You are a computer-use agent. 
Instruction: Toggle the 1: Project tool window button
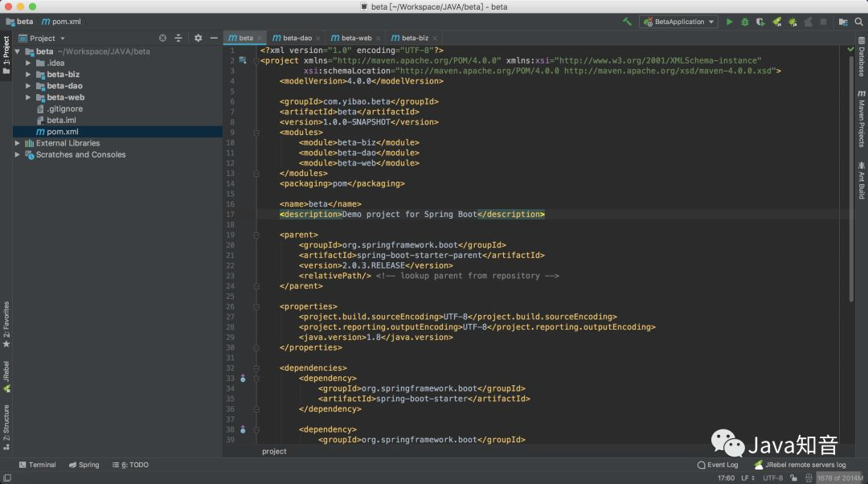[6, 55]
